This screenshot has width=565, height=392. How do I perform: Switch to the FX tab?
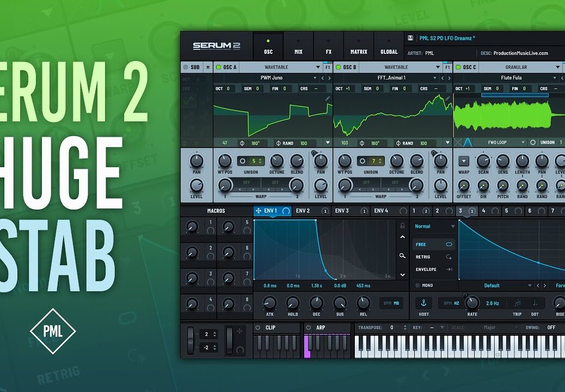point(329,46)
